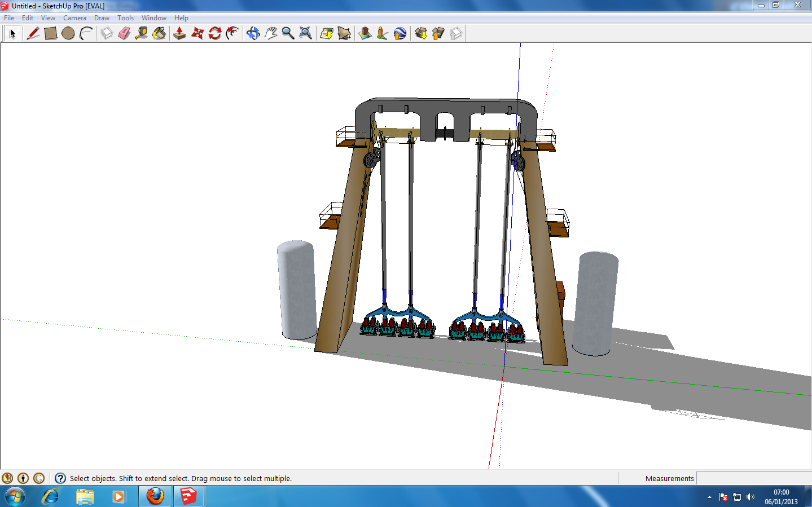
Task: Click the geo-location status bar button
Action: 7,478
